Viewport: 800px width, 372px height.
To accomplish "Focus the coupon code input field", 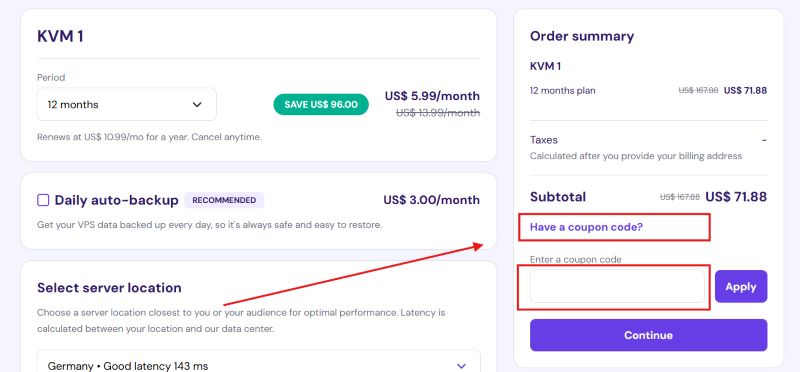I will pos(617,286).
